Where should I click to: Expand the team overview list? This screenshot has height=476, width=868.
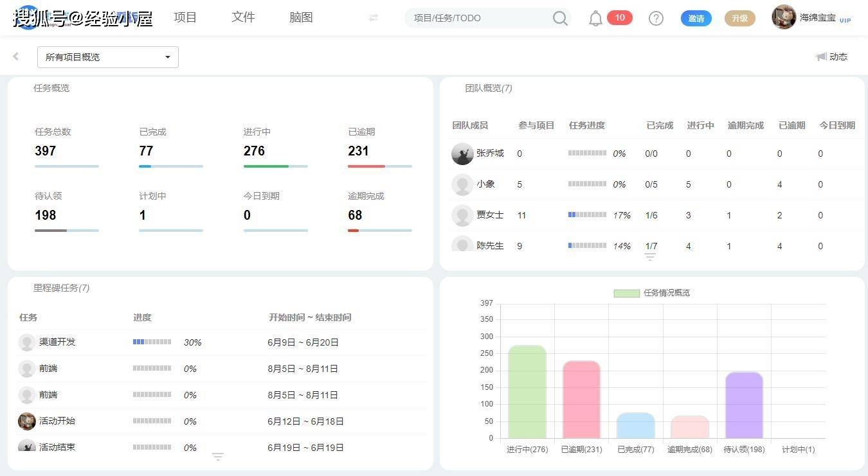pos(650,257)
